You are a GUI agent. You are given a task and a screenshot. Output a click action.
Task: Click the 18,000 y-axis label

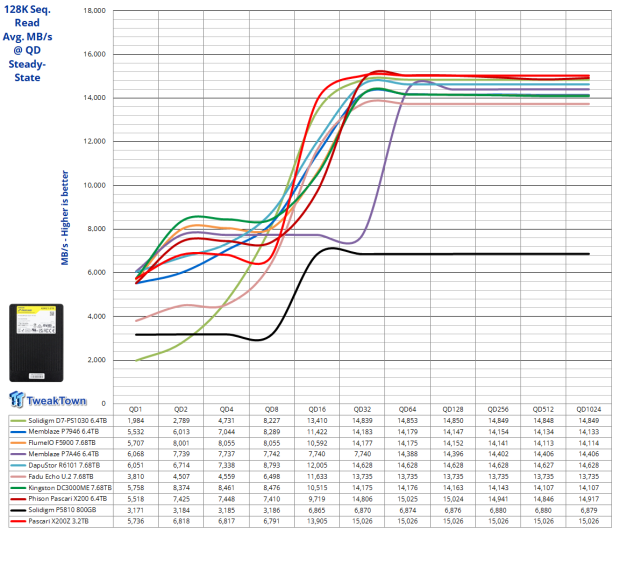[95, 11]
